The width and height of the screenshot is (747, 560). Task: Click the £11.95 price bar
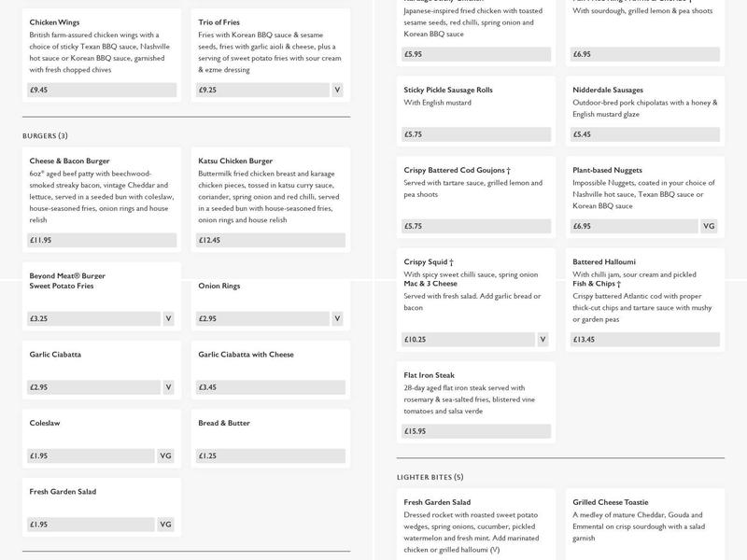(102, 241)
